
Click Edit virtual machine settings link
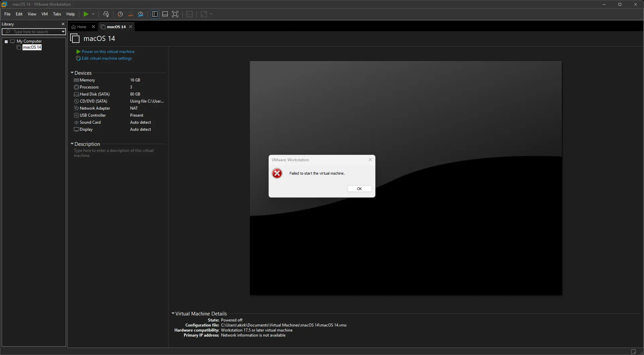pos(107,58)
